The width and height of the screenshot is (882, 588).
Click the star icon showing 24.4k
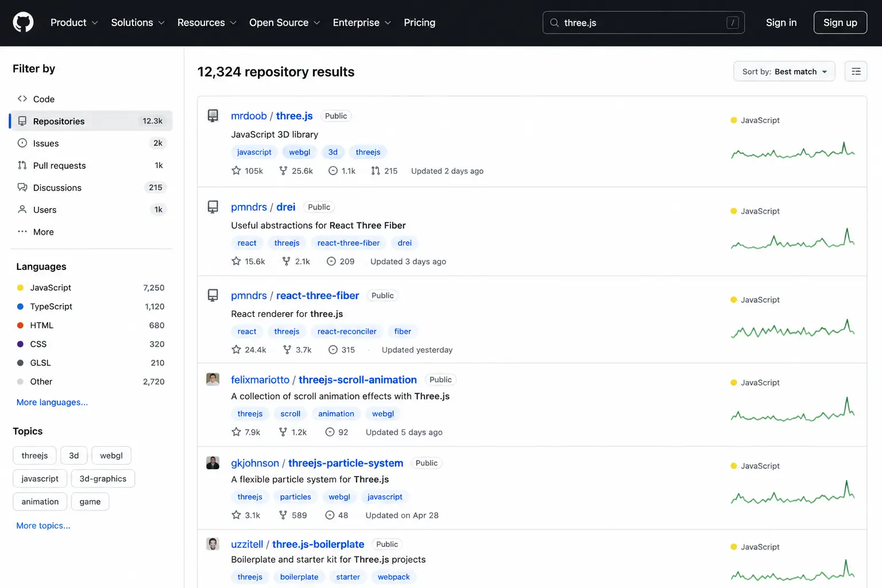click(x=236, y=350)
